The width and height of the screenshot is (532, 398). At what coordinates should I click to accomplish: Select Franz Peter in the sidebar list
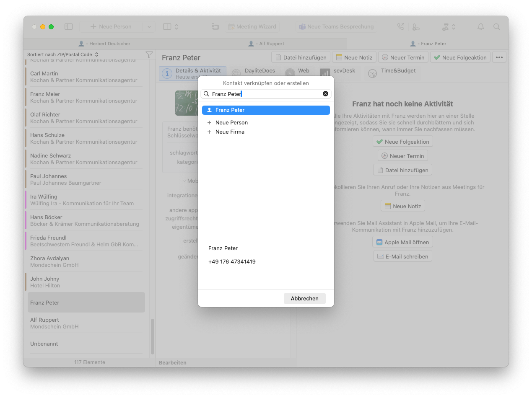click(x=86, y=302)
